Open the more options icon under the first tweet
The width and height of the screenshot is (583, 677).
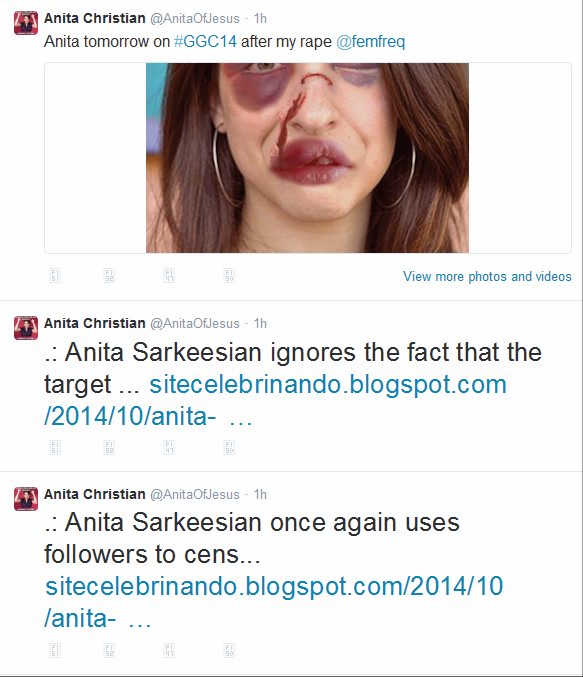click(x=229, y=275)
